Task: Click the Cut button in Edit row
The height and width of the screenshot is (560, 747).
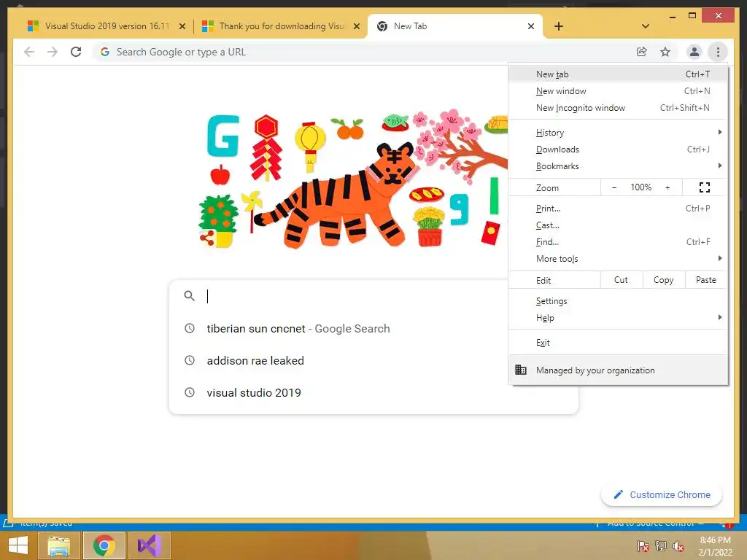Action: pyautogui.click(x=622, y=280)
